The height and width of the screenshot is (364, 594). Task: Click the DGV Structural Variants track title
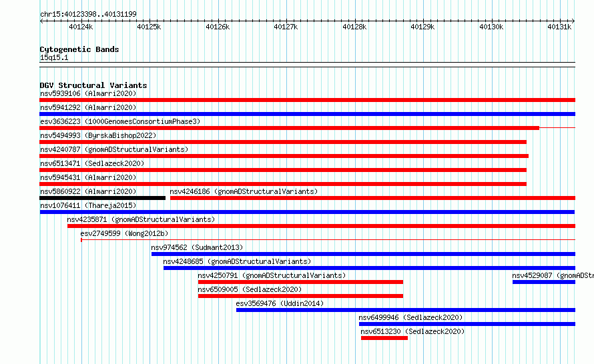click(x=93, y=85)
